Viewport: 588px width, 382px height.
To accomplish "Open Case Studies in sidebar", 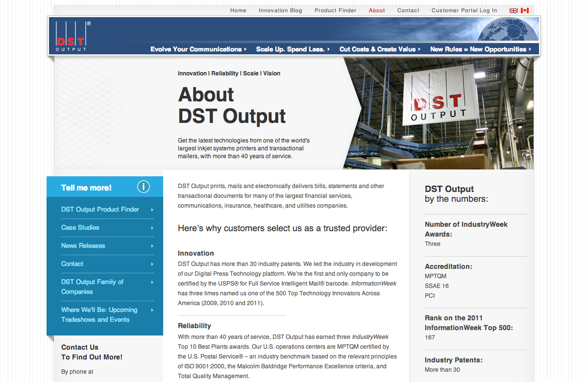I will (x=80, y=227).
